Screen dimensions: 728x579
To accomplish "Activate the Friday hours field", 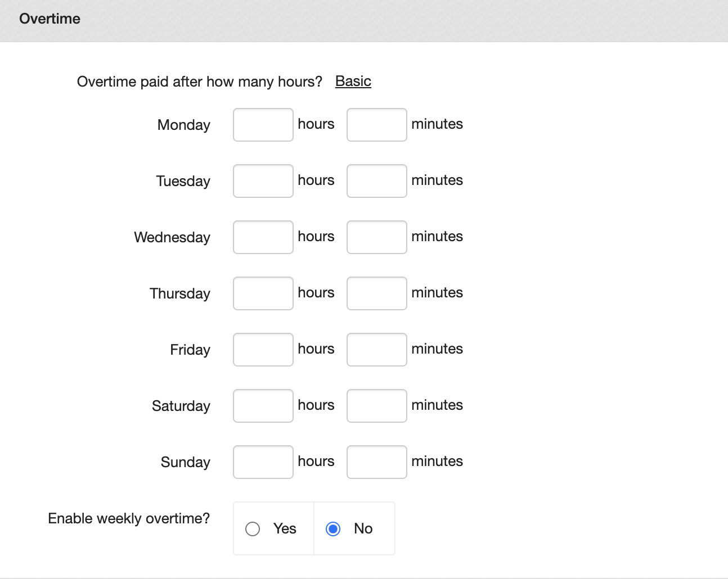I will (x=263, y=350).
